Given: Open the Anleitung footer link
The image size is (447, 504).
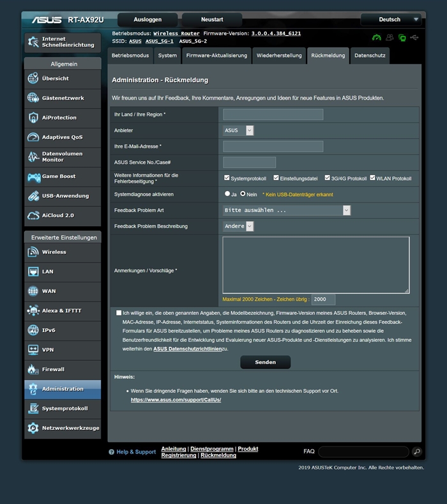Looking at the screenshot, I should coord(174,448).
